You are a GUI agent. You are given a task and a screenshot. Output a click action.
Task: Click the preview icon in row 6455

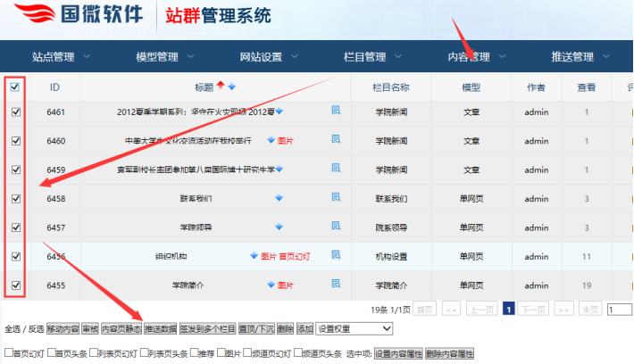pyautogui.click(x=337, y=285)
